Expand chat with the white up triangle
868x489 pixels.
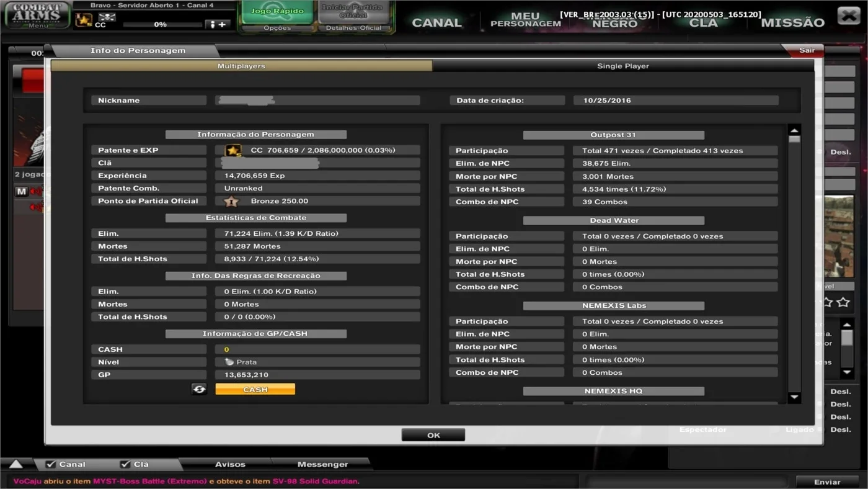coord(16,464)
